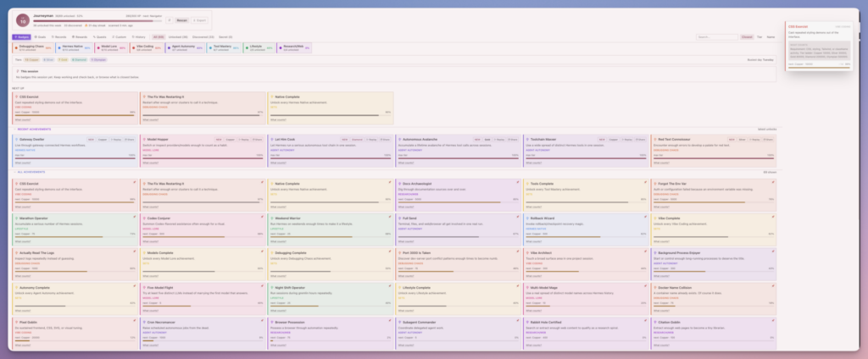Sort achievements by Tier
Image resolution: width=868 pixels, height=359 pixels.
(x=759, y=37)
